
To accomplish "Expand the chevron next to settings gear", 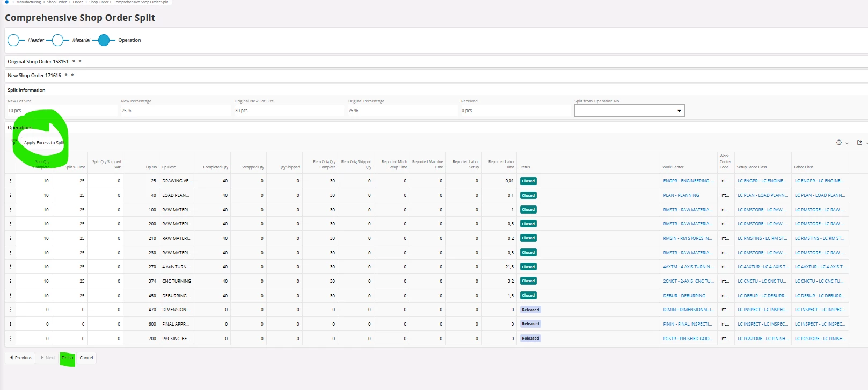I will 847,143.
